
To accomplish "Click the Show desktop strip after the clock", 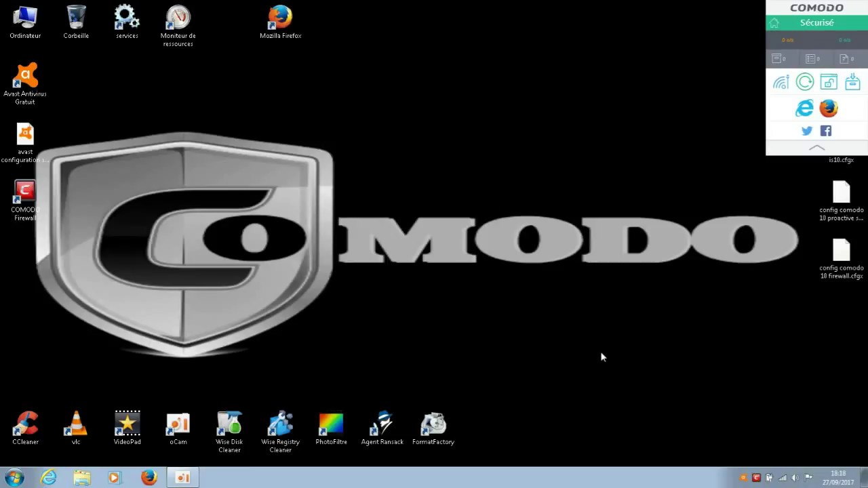I will pyautogui.click(x=863, y=478).
